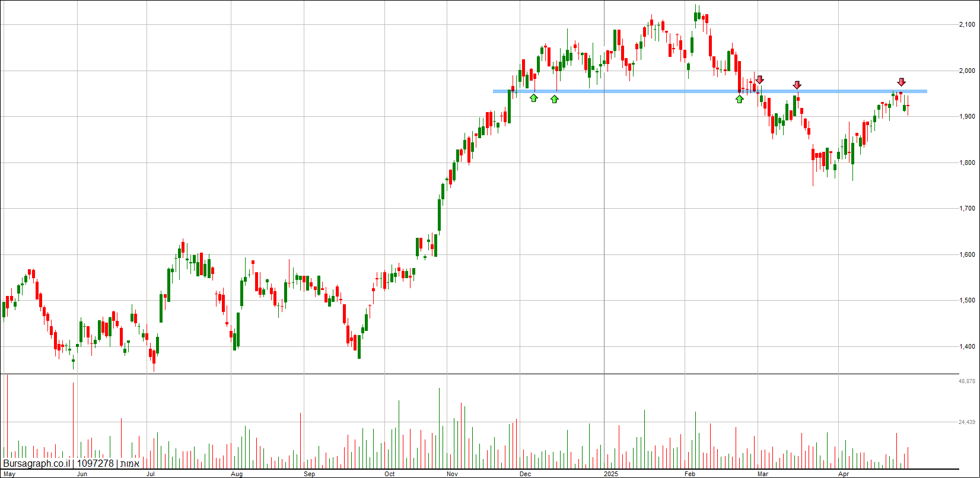Click the Jun label on the time axis
The width and height of the screenshot is (980, 478).
coord(82,474)
